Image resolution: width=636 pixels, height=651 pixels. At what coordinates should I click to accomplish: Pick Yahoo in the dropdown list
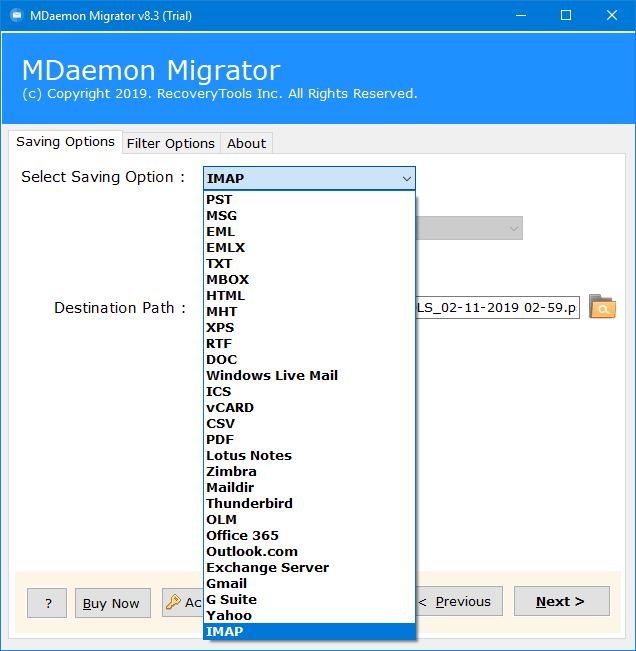tap(309, 615)
